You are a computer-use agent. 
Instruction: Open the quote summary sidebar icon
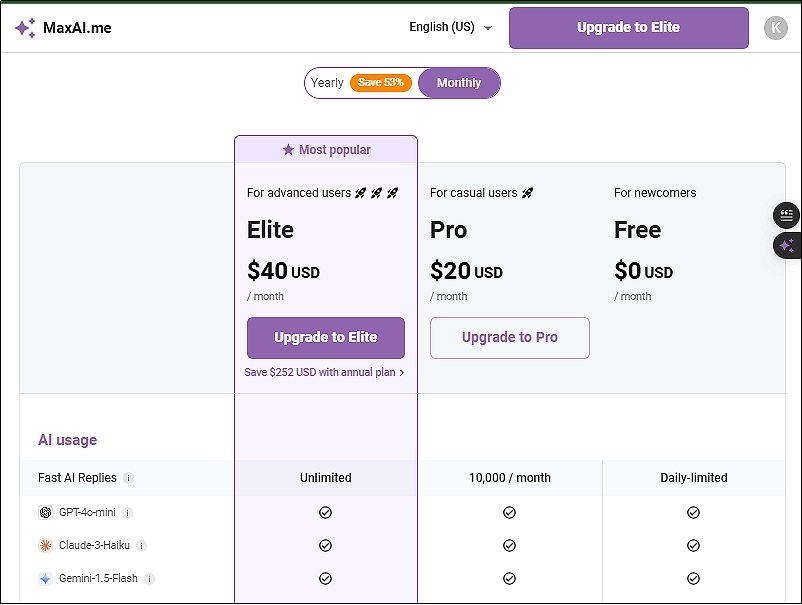[786, 215]
